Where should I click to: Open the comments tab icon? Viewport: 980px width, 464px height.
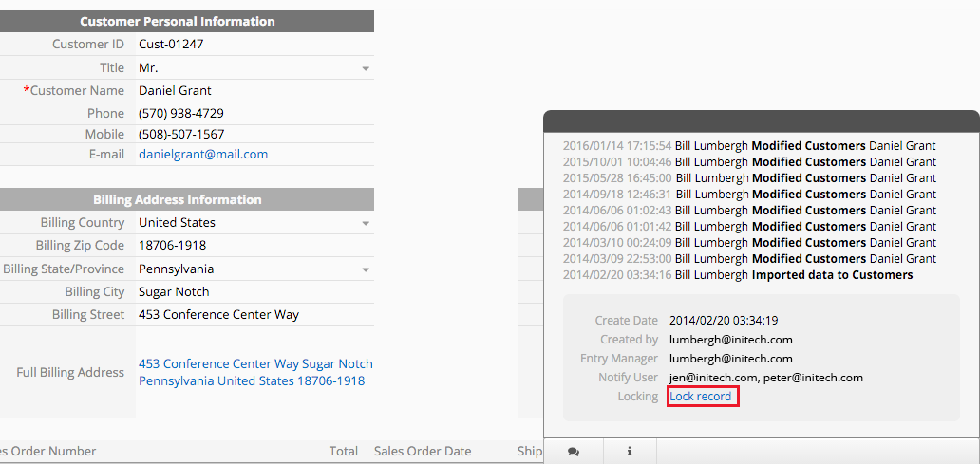point(573,452)
